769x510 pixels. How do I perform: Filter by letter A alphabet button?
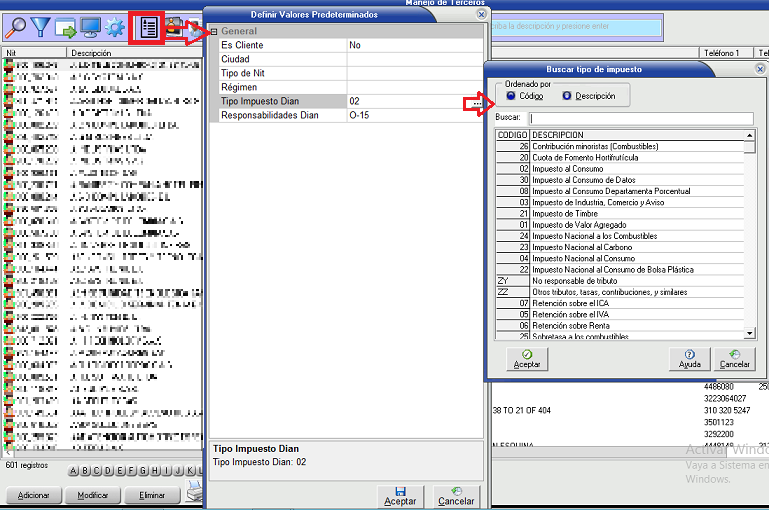tap(73, 472)
